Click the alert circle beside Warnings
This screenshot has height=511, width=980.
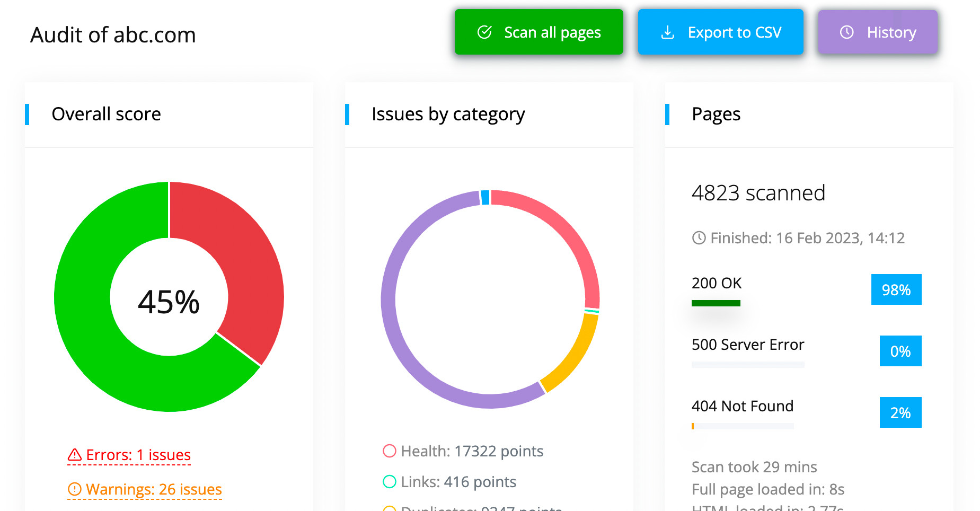click(x=74, y=489)
